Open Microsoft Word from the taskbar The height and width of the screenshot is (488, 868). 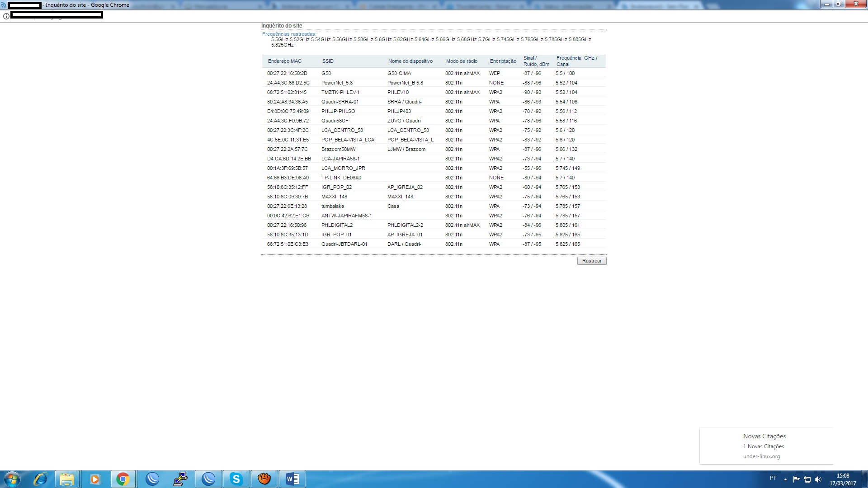[292, 479]
